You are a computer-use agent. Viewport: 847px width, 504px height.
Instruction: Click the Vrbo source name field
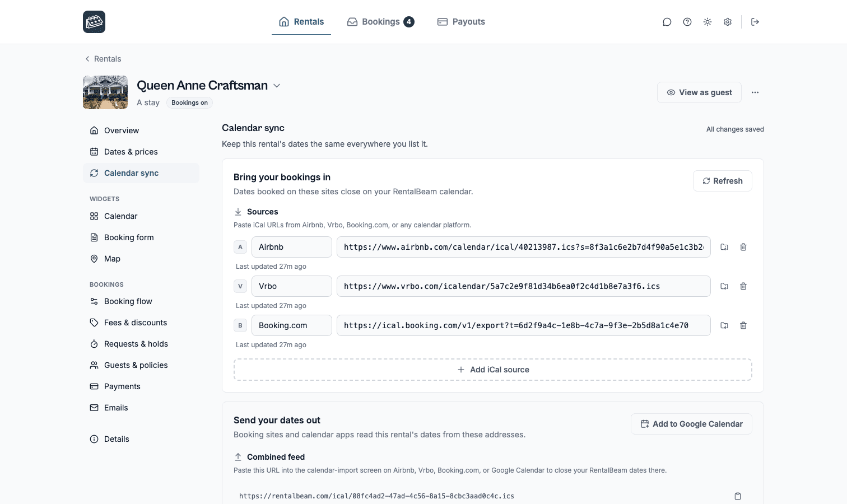tap(292, 286)
